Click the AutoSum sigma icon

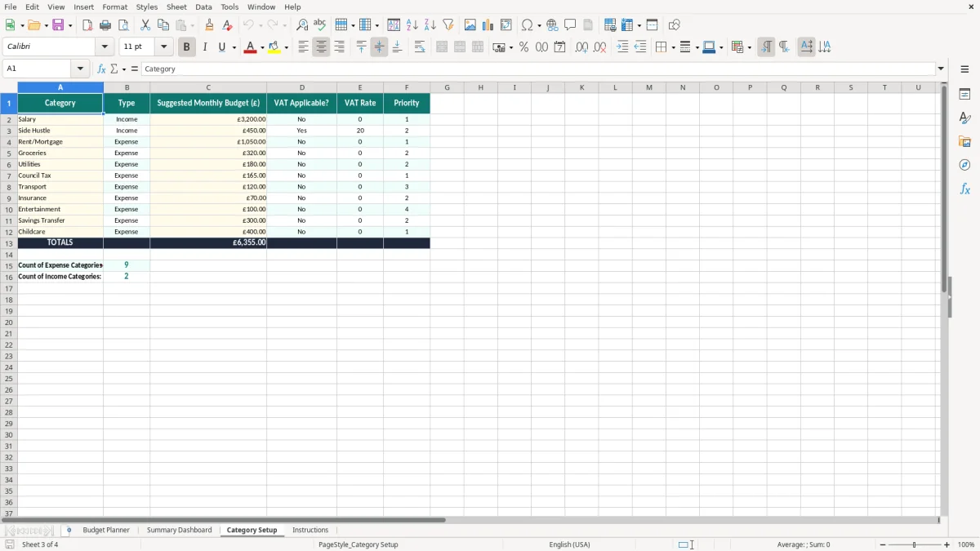[x=114, y=69]
